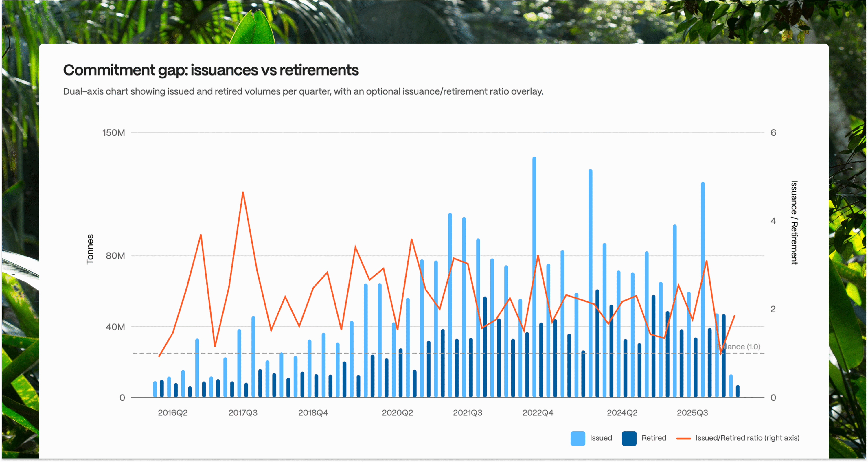Viewport: 868px width, 462px height.
Task: Click the orange ratio peak near 2017Q3
Action: [243, 192]
